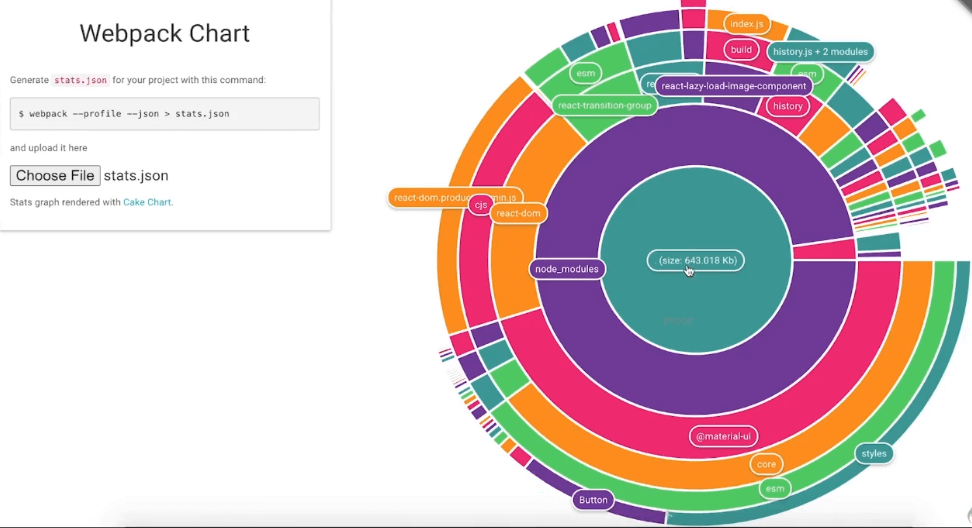Click the esm label near react-transition-group
The image size is (972, 528).
[585, 73]
